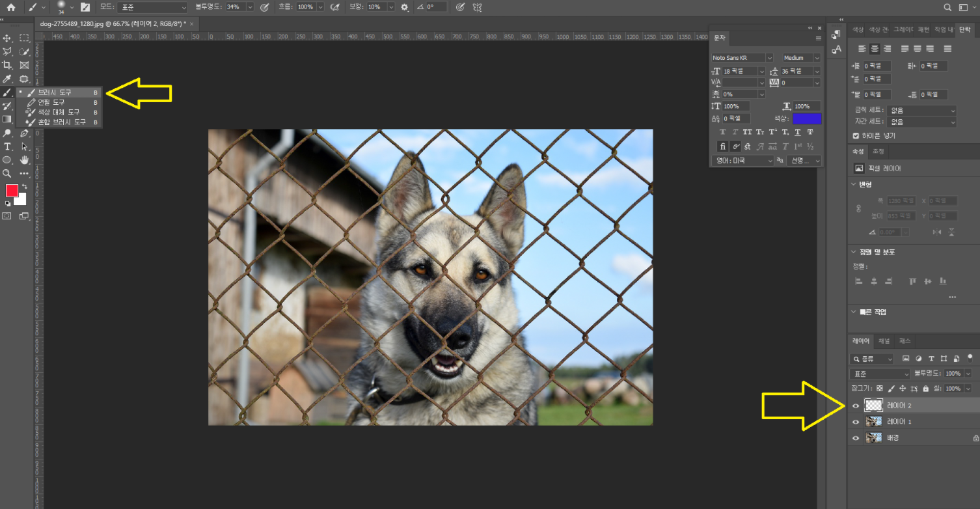The image size is (980, 509).
Task: Uncheck 하이픈 넣기 checkbox
Action: coord(856,135)
